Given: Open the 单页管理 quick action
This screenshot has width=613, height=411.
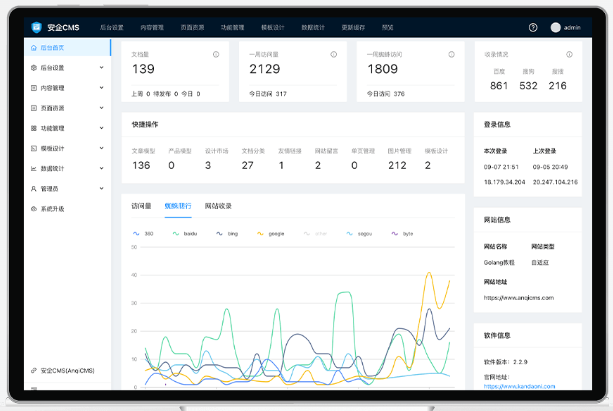Looking at the screenshot, I should 363,151.
